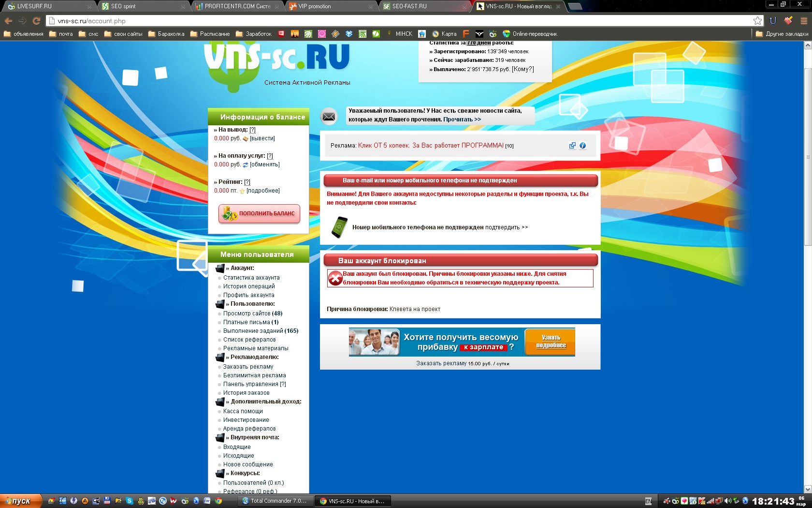The image size is (812, 508).
Task: Click the Узнать подробнее banner button
Action: tap(551, 342)
